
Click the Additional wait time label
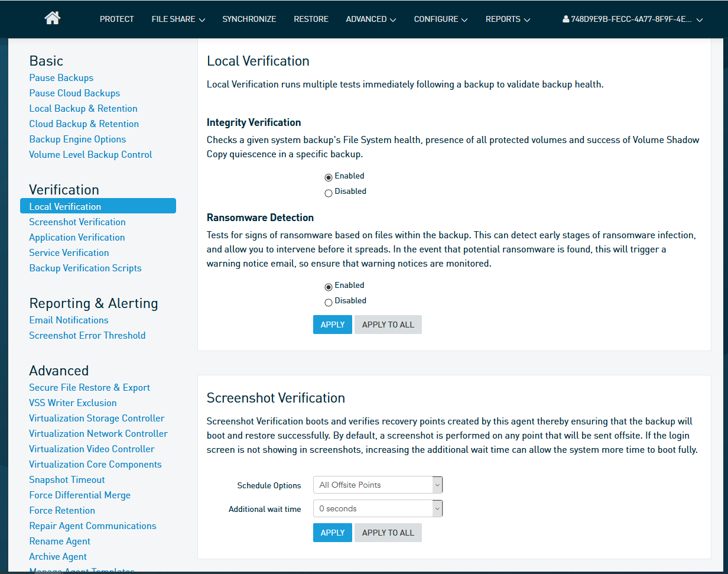pos(265,509)
